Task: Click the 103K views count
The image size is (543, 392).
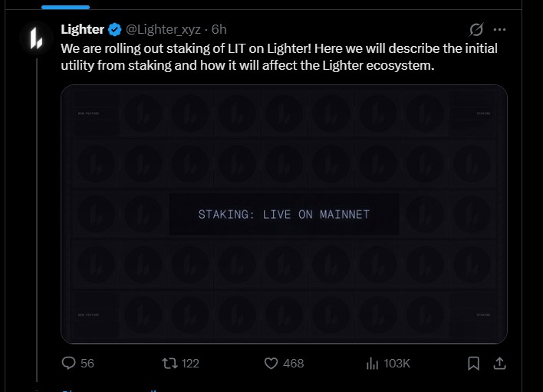Action: (397, 363)
